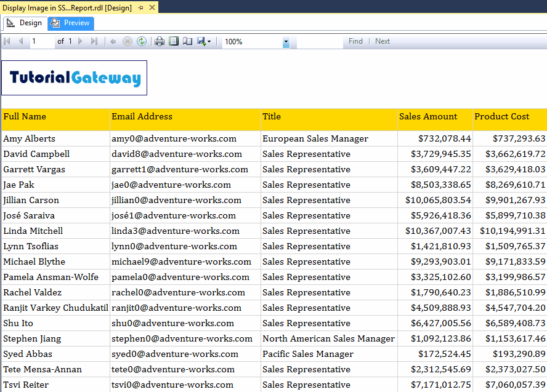Click the Next search button
This screenshot has height=392, width=547.
point(382,41)
